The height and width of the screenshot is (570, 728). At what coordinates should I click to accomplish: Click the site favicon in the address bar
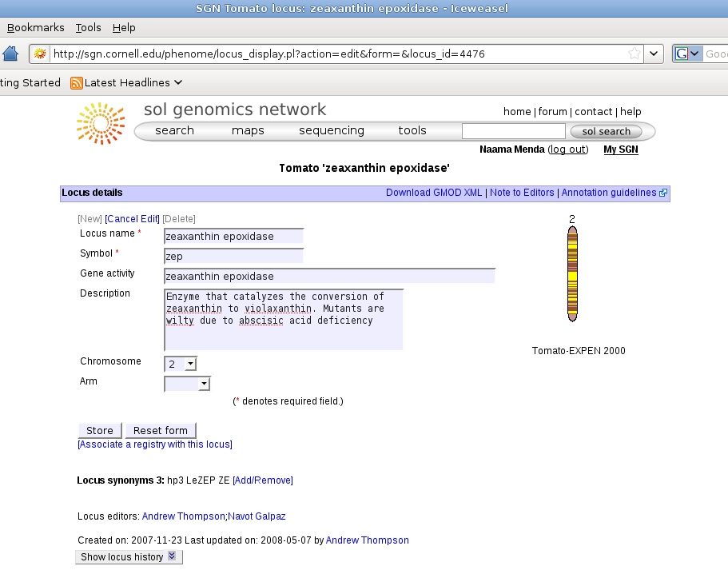pos(40,54)
